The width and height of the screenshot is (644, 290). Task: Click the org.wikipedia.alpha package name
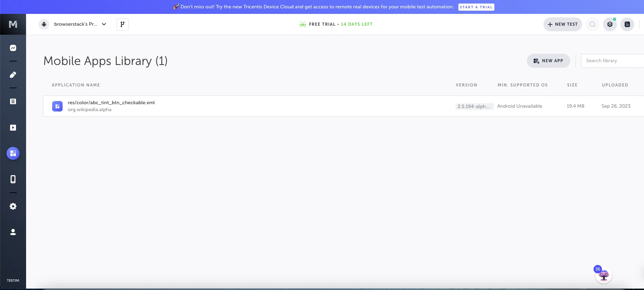click(90, 110)
